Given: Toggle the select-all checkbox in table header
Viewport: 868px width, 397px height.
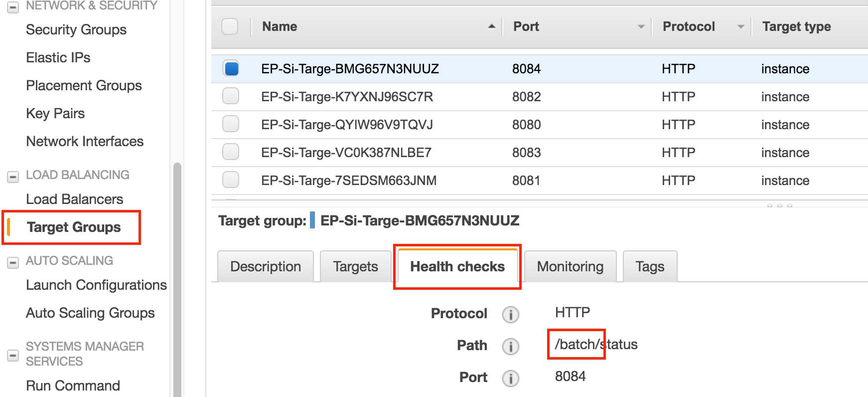Looking at the screenshot, I should [230, 26].
